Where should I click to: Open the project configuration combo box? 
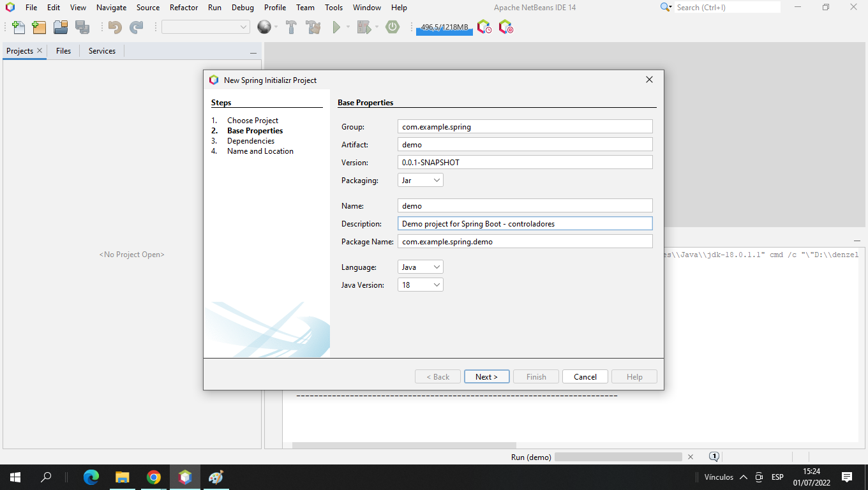pyautogui.click(x=206, y=27)
